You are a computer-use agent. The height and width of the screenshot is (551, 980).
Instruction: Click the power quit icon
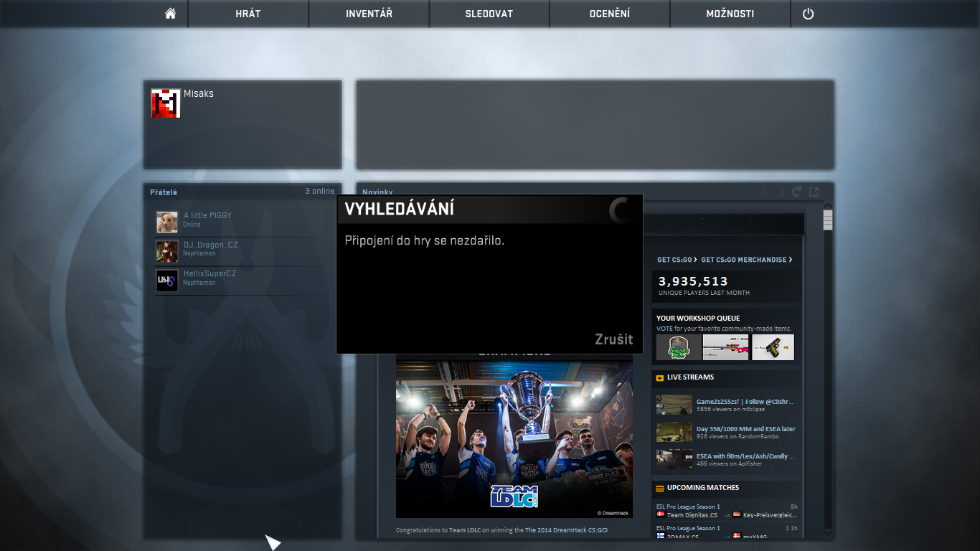[x=808, y=14]
